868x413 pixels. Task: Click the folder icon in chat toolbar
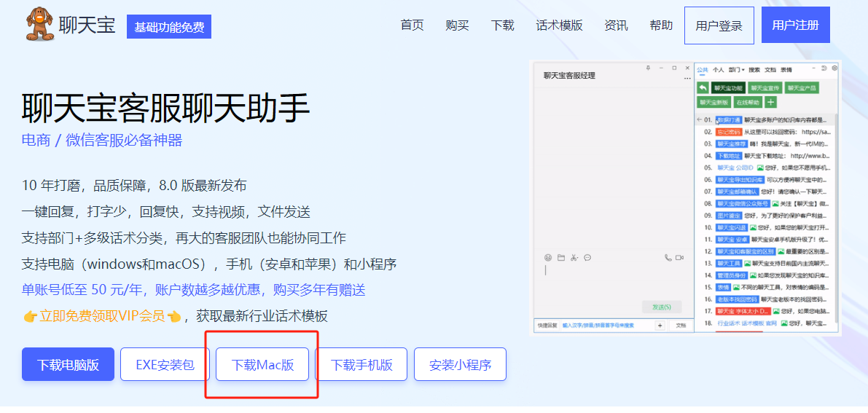point(560,257)
